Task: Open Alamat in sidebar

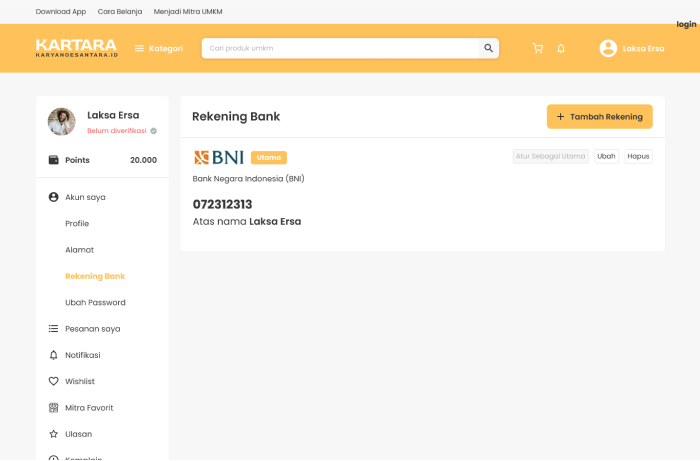Action: point(79,249)
